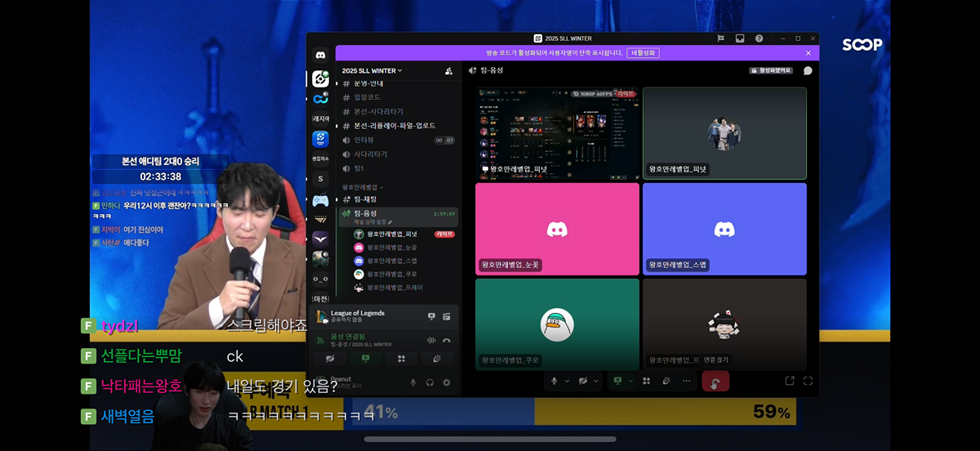Open Discord home via the logo icon
Viewport: 980px width, 451px height.
point(320,55)
